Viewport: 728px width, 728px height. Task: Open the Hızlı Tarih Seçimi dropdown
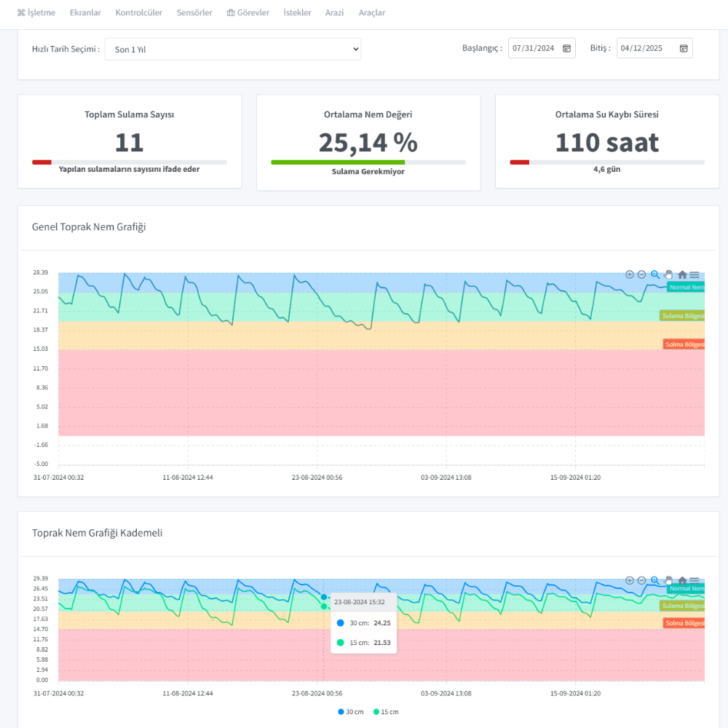coord(233,49)
